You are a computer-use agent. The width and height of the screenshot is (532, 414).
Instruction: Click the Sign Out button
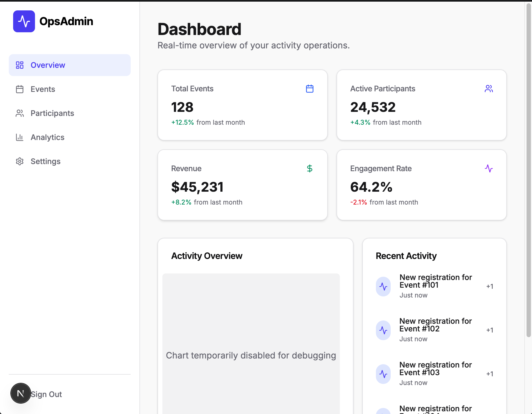coord(46,394)
